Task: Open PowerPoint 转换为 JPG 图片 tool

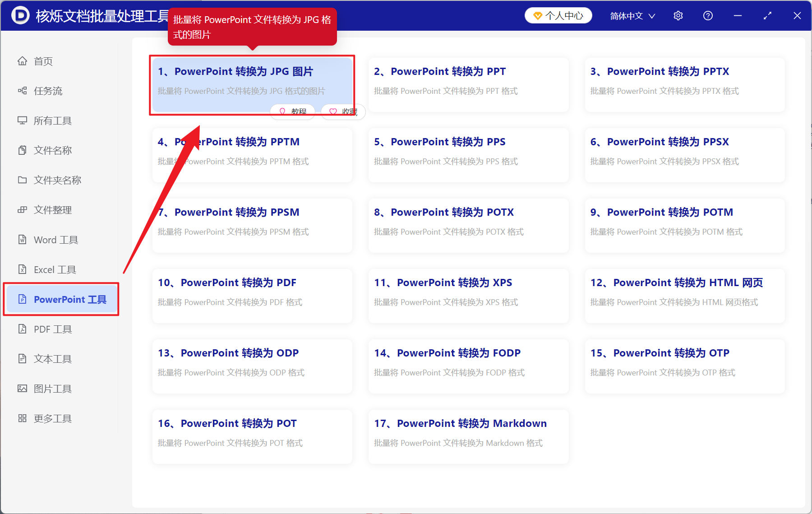Action: point(252,84)
